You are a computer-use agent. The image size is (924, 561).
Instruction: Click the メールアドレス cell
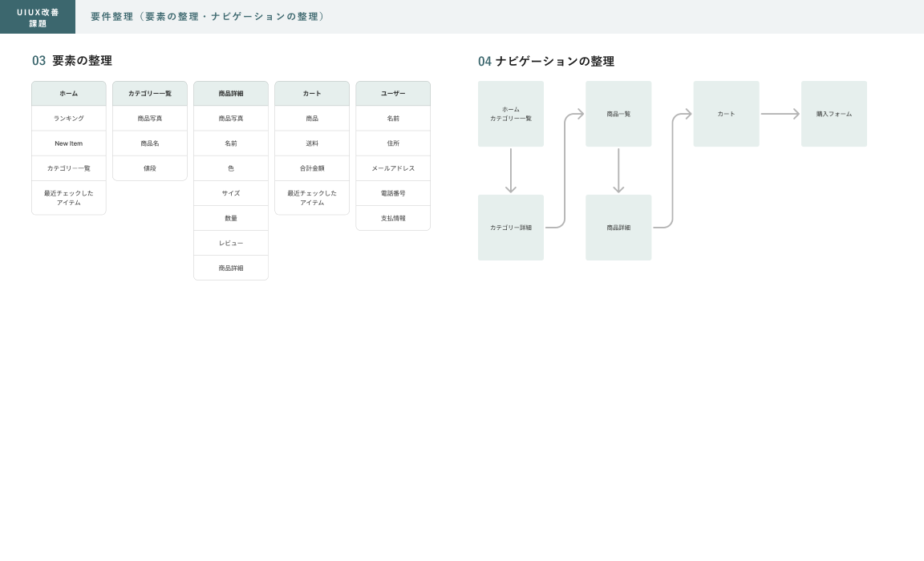tap(393, 168)
